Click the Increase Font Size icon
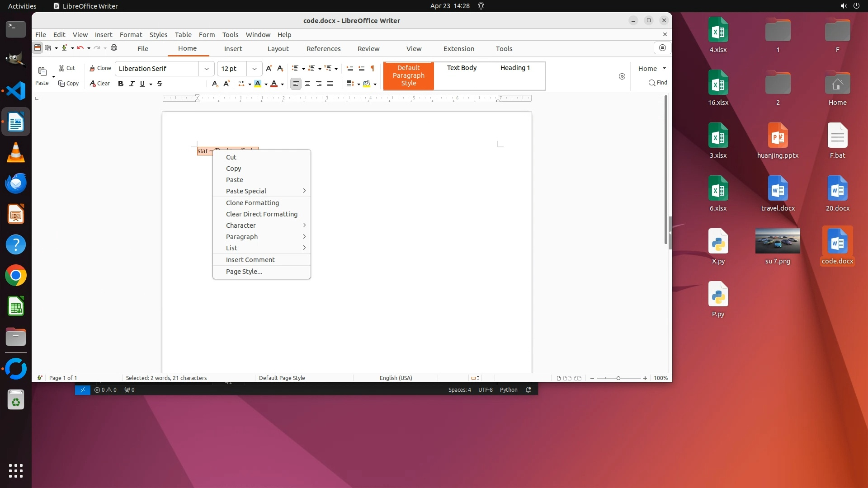This screenshot has width=868, height=488. 269,68
